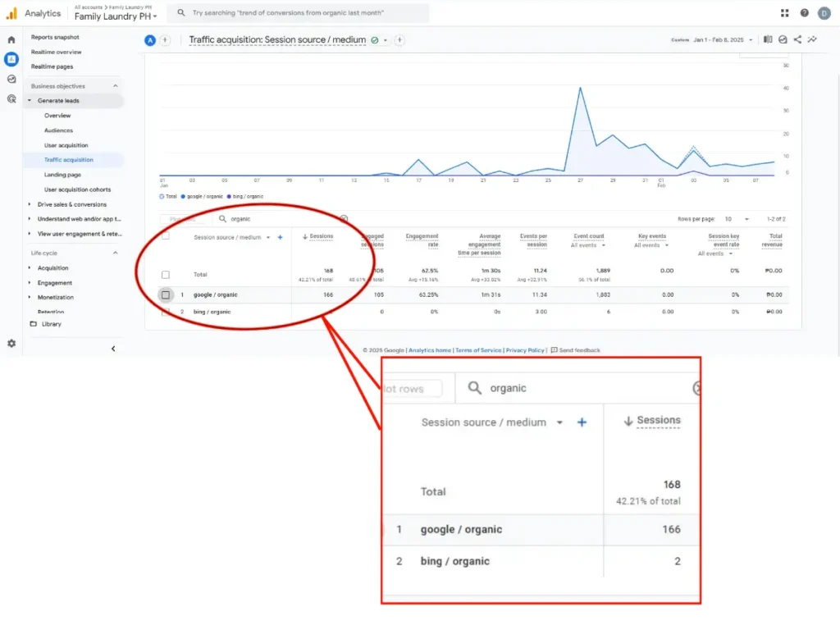Share this report icon

pos(797,39)
